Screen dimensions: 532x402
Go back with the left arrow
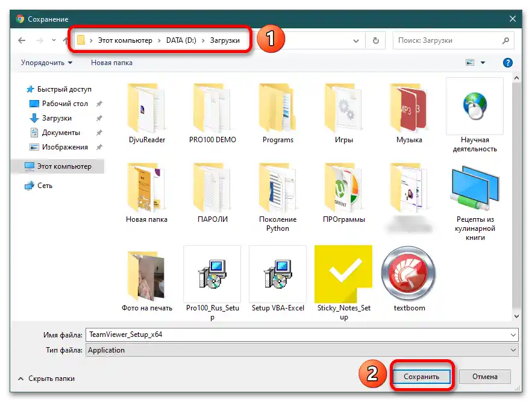(22, 40)
